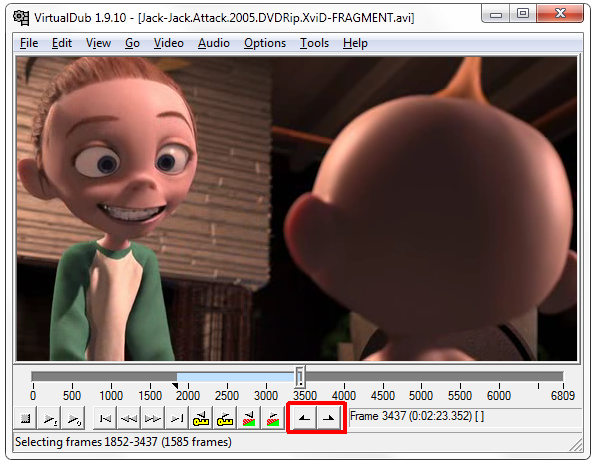Go to the previous key frame
Viewport: 594px width, 464px height.
201,419
